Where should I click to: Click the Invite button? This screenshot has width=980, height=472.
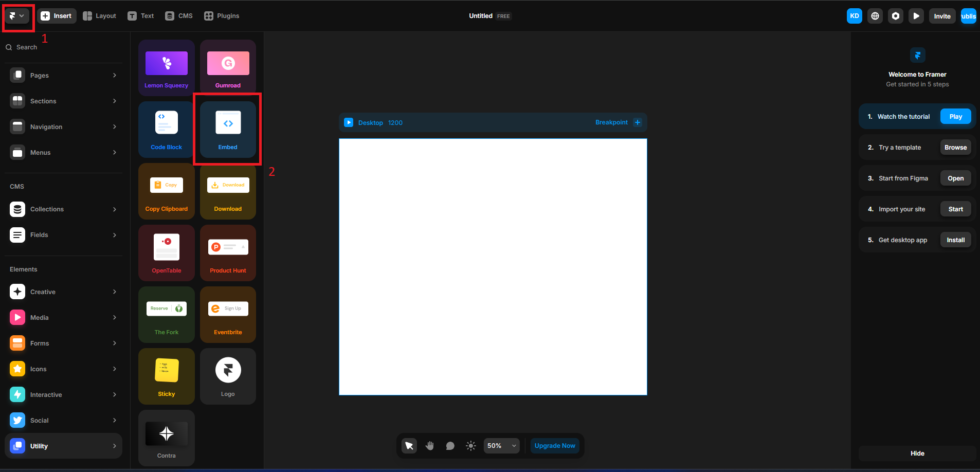942,16
